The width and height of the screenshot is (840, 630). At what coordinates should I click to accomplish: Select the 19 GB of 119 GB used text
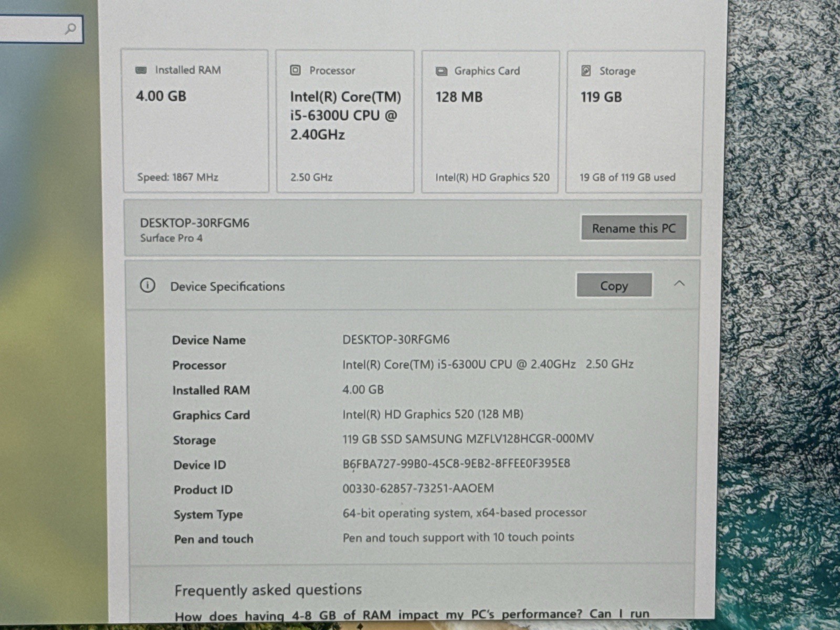coord(627,177)
